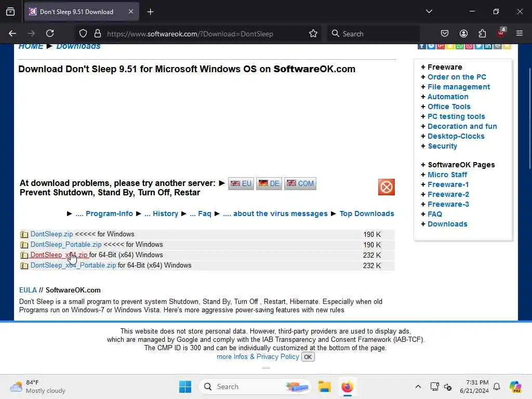Open the Downloads breadcrumb link
Viewport: 532px width, 399px height.
(78, 46)
